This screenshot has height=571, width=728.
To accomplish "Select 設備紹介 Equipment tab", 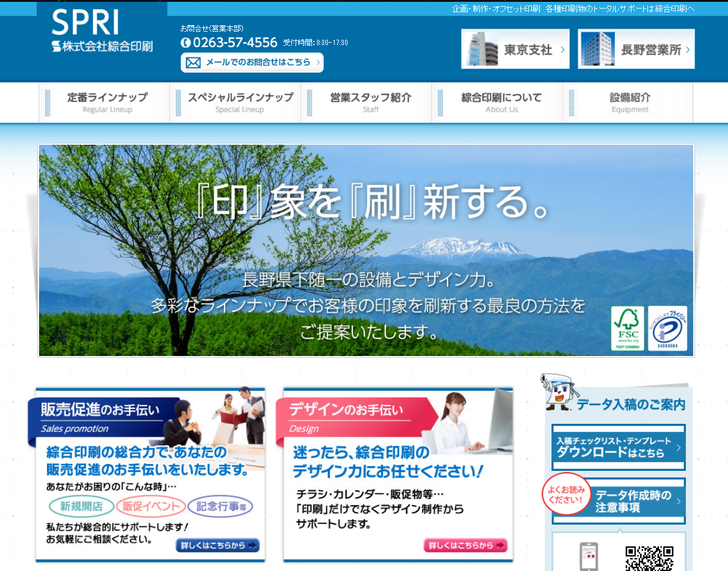I will [630, 103].
